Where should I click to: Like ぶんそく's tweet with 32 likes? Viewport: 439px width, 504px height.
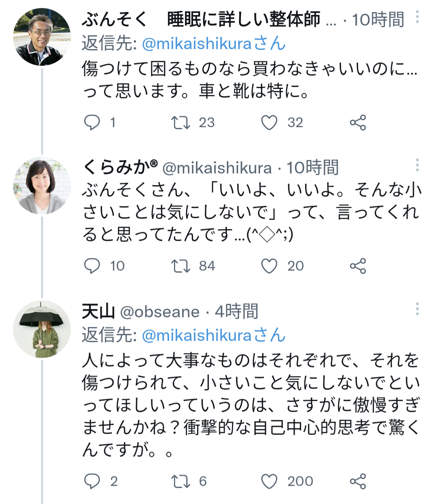point(269,122)
